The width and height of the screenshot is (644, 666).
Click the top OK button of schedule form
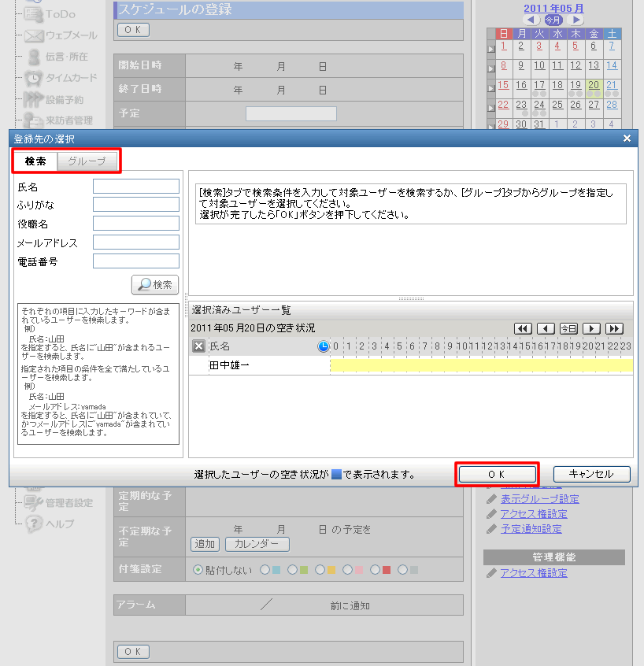click(x=133, y=30)
